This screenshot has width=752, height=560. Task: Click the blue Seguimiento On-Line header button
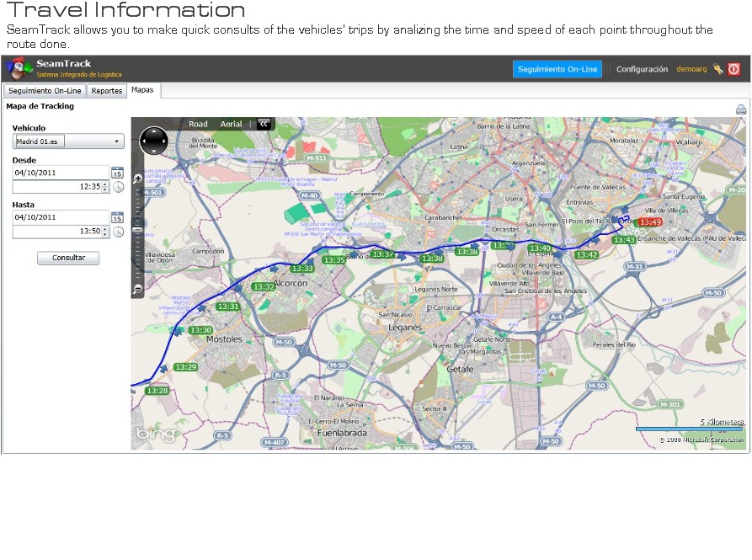[557, 69]
